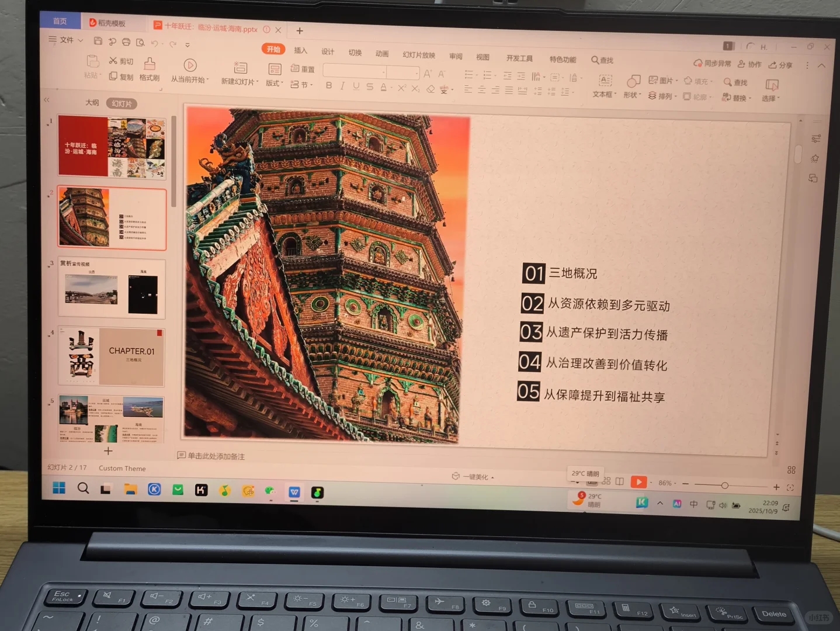Click the add notes area (单击此处添加备注)
Screen dimensions: 840x631
pos(211,456)
